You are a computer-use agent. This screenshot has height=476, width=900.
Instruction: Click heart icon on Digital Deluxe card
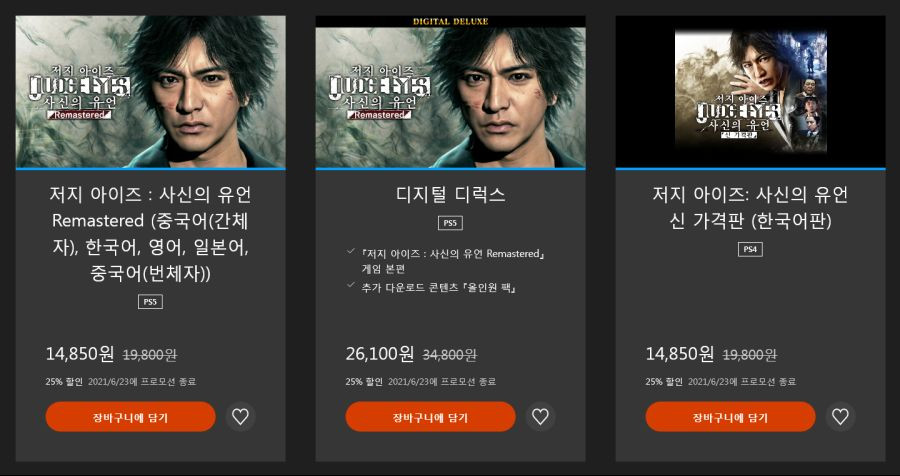540,417
